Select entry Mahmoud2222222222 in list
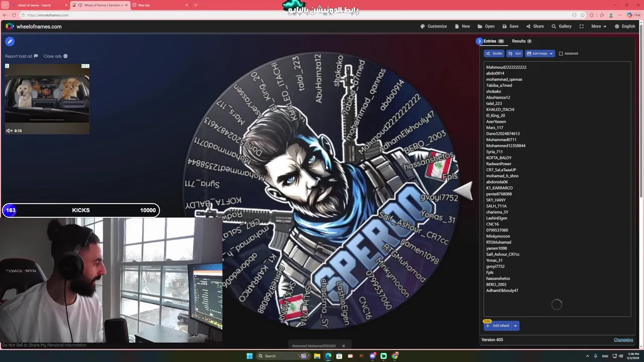This screenshot has width=644, height=362. pyautogui.click(x=506, y=67)
